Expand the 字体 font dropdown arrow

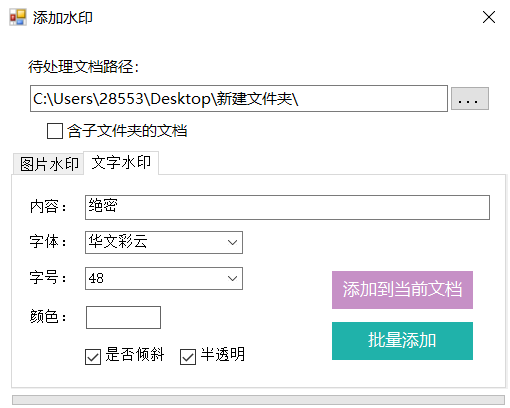coord(232,242)
